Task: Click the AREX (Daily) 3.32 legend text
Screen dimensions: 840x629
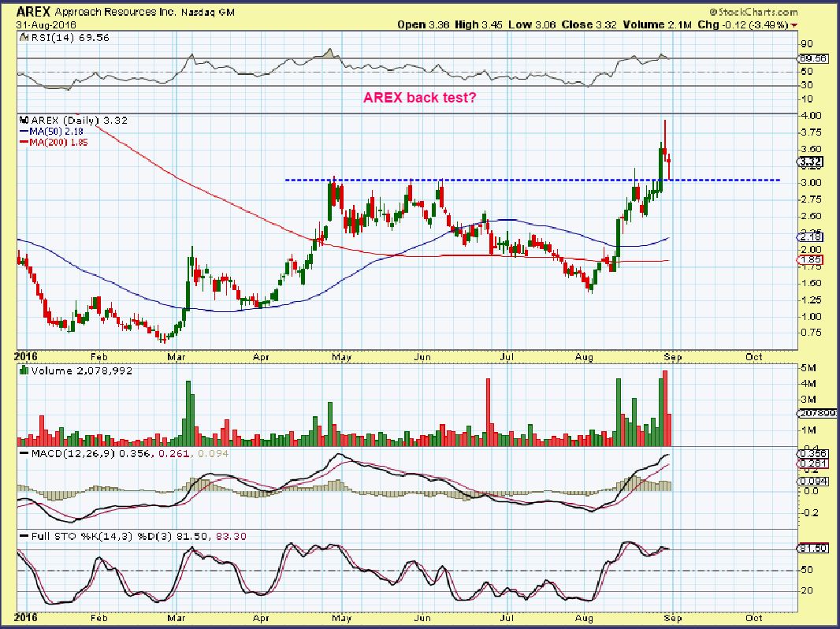Action: click(80, 120)
